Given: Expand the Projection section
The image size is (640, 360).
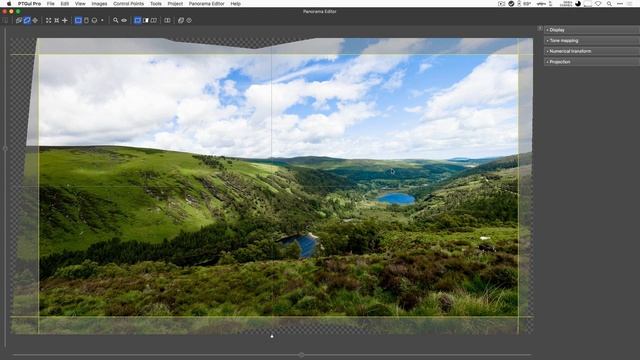Looking at the screenshot, I should [x=592, y=62].
